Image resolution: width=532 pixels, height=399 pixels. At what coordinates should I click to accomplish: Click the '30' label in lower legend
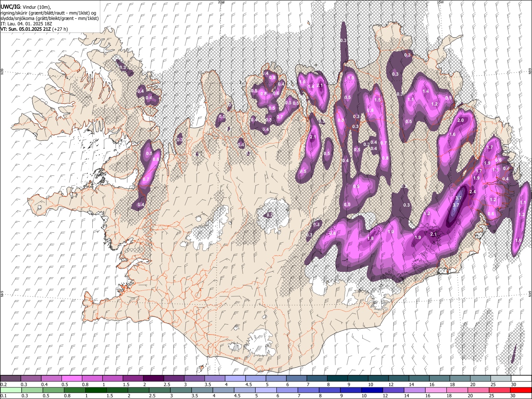point(513,396)
